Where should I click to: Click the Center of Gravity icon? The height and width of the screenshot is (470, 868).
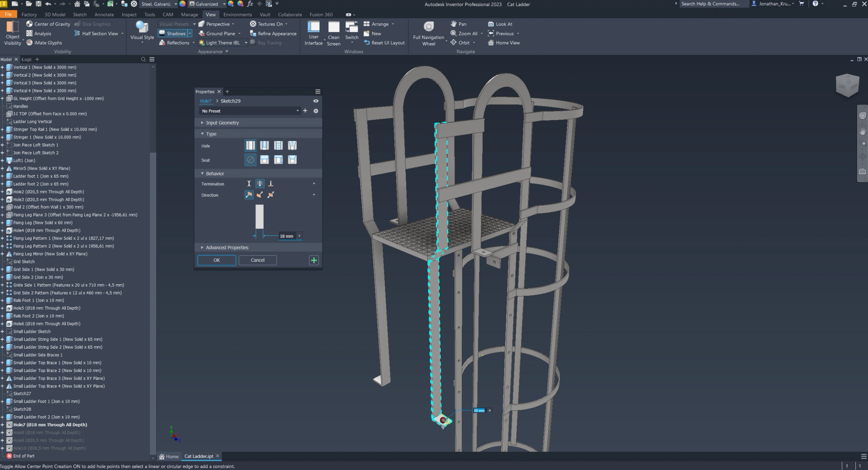[x=29, y=24]
